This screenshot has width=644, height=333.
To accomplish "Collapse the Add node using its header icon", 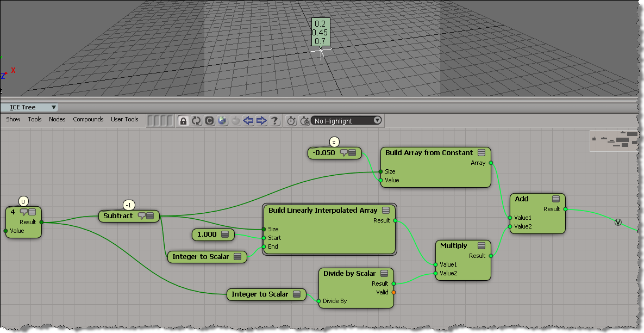I will click(555, 199).
